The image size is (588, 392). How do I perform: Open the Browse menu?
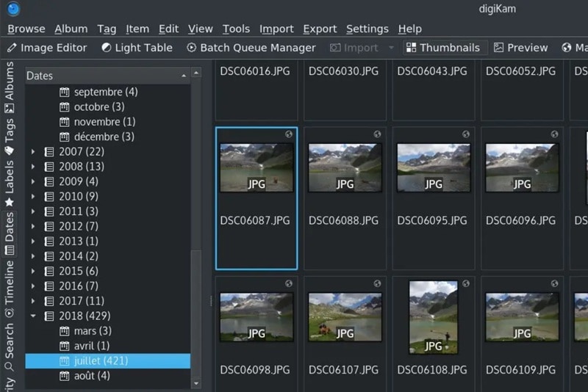click(x=26, y=29)
